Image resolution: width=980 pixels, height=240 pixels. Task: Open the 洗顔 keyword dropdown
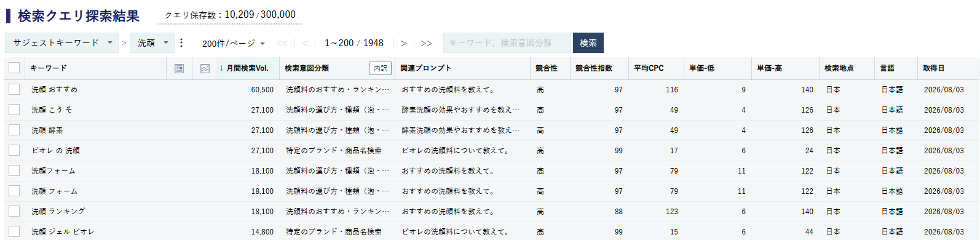[x=152, y=43]
